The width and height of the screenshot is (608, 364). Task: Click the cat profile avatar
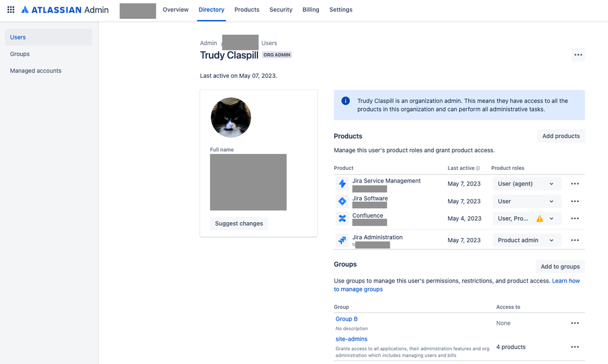(231, 117)
